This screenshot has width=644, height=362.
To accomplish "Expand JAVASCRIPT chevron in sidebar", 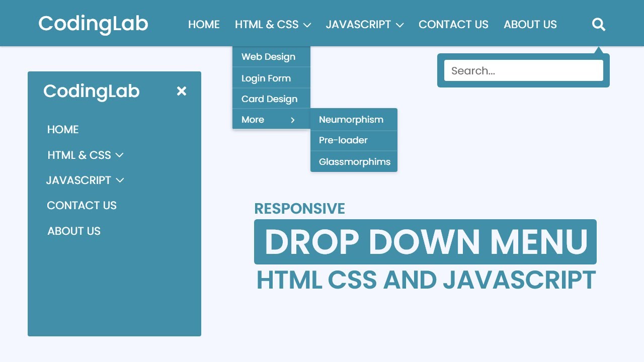I will coord(120,180).
